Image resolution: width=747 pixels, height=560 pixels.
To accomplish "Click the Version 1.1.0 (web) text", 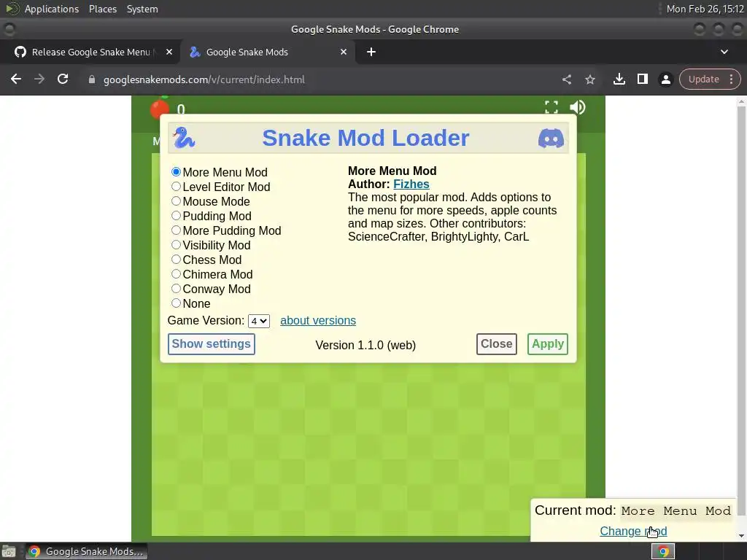I will [x=365, y=345].
